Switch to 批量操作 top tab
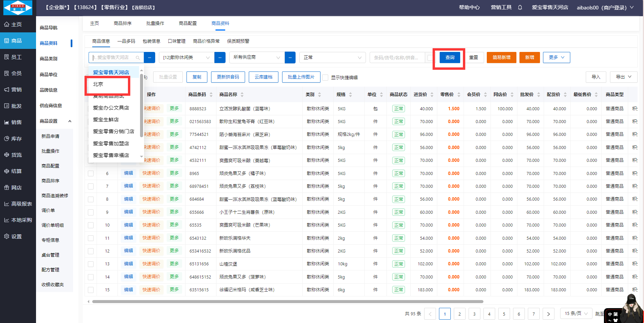This screenshot has height=323, width=644. (155, 23)
